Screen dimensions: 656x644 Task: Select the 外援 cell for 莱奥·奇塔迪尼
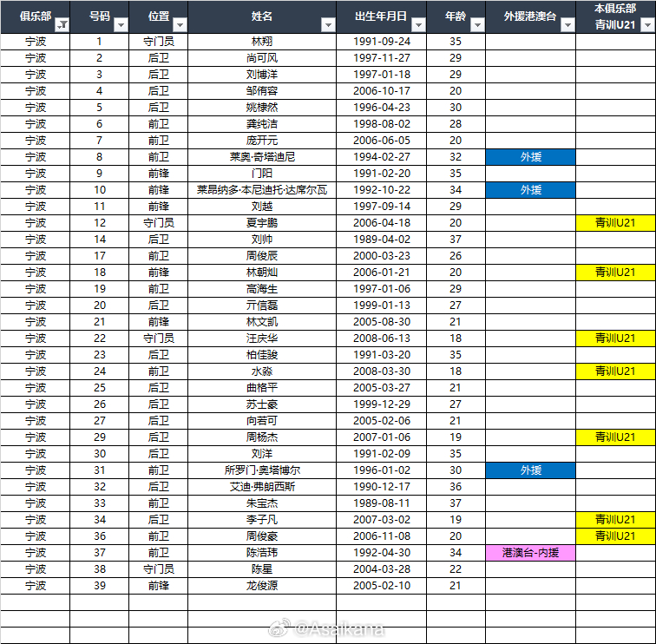click(x=530, y=157)
